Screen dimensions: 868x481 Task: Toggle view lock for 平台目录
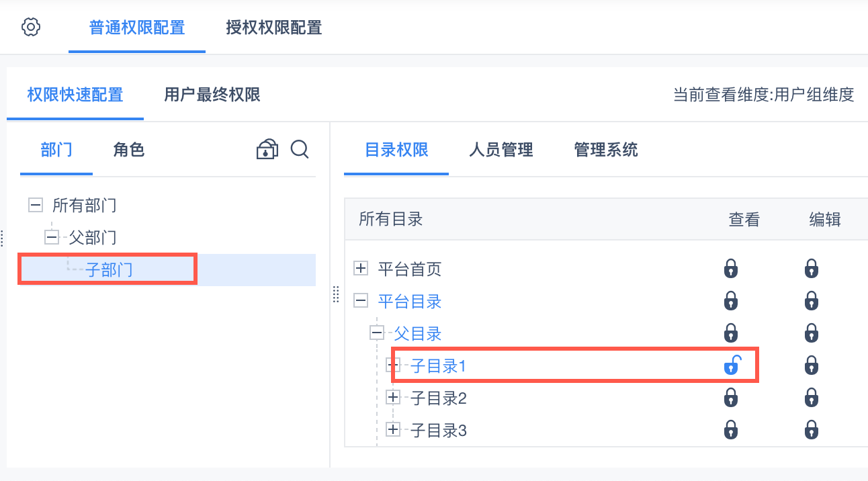coord(731,302)
